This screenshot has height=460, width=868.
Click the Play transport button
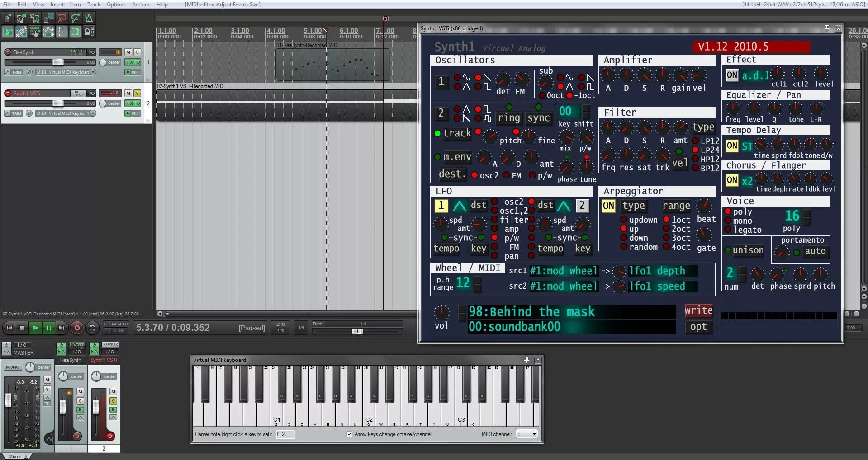click(35, 328)
